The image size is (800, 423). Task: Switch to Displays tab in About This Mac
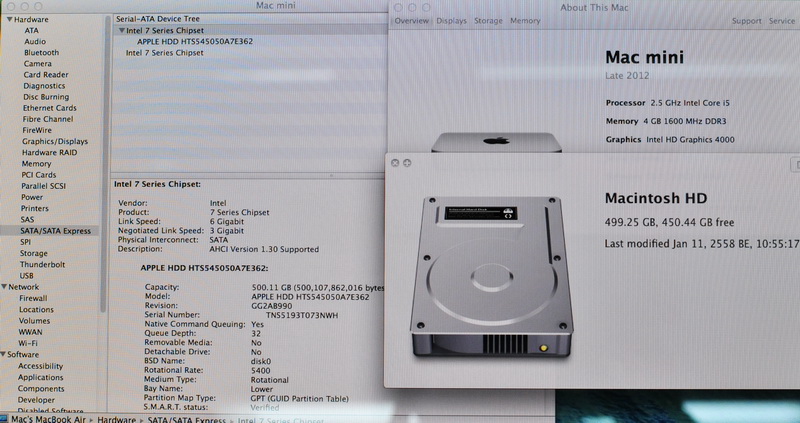[x=451, y=21]
